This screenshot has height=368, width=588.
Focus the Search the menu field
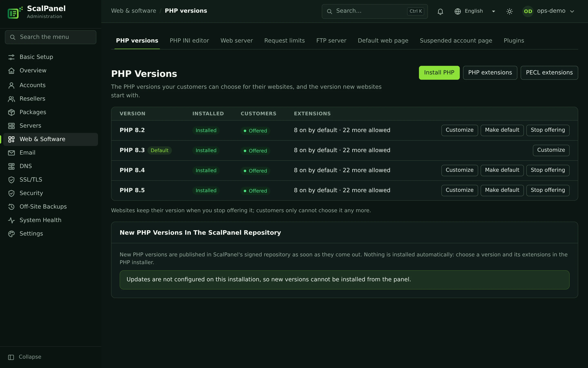[51, 37]
